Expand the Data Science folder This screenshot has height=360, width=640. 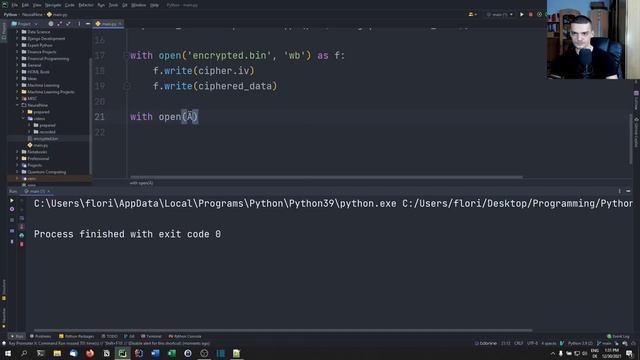[18, 32]
